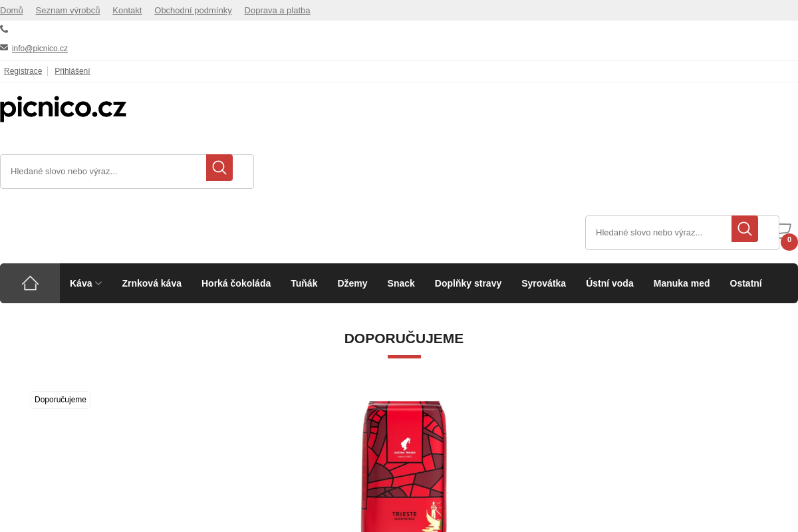Click the envelope email icon

(4, 47)
